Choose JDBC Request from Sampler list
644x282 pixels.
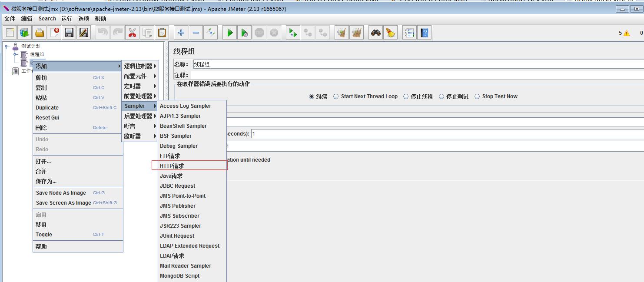192,186
